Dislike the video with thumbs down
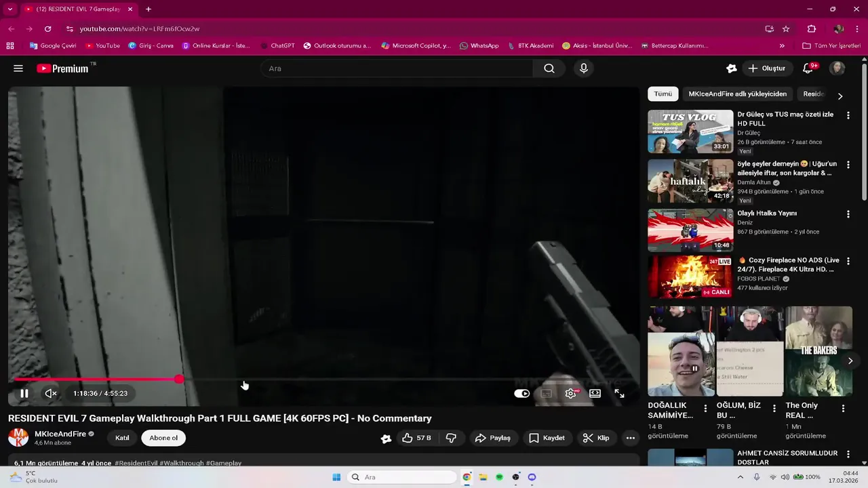Image resolution: width=868 pixels, height=488 pixels. tap(451, 438)
